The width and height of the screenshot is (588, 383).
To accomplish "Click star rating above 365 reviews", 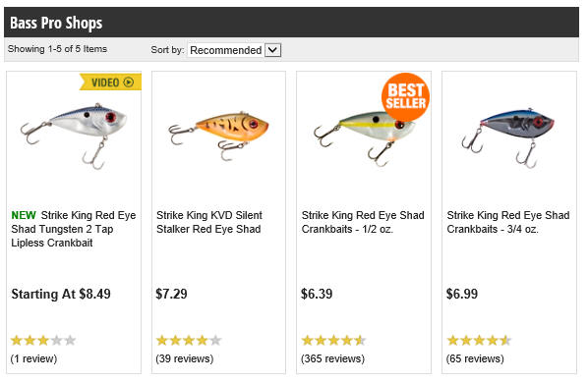I will click(333, 341).
